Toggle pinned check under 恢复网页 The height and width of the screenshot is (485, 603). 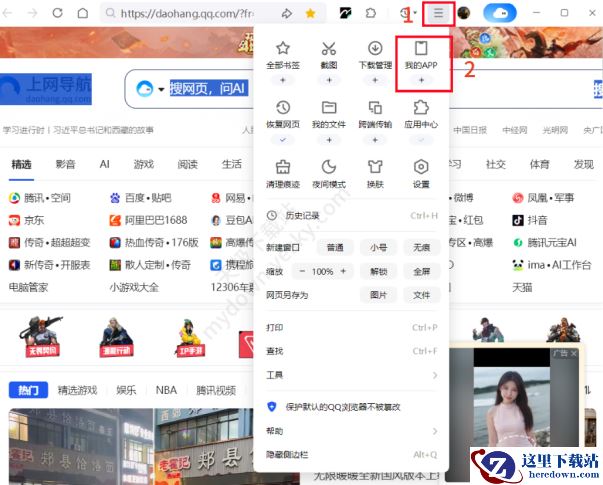click(283, 140)
